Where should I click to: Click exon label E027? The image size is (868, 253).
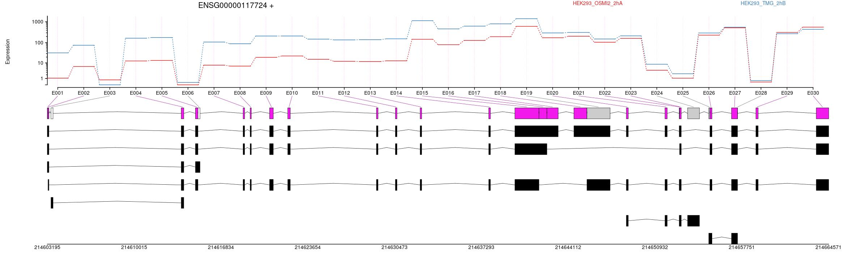click(x=735, y=93)
